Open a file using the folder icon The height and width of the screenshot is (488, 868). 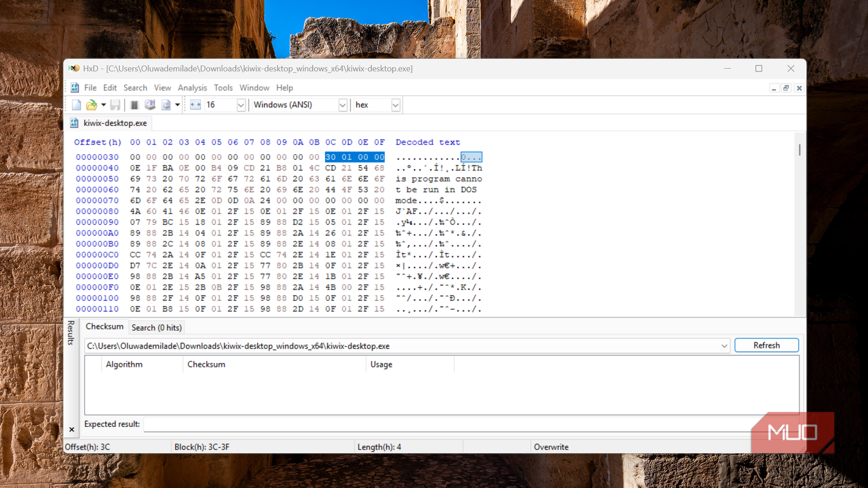click(x=92, y=105)
